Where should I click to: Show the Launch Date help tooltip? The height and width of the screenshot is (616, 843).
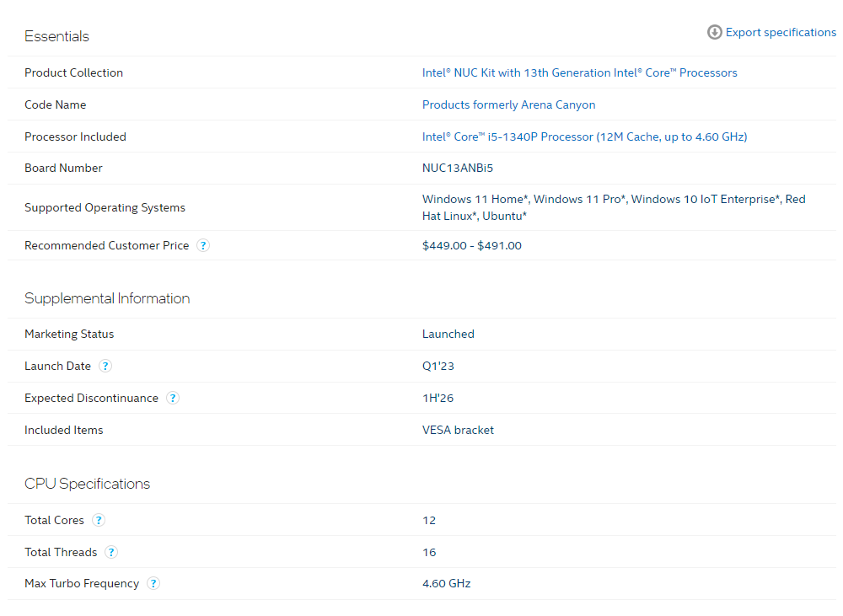[x=105, y=366]
